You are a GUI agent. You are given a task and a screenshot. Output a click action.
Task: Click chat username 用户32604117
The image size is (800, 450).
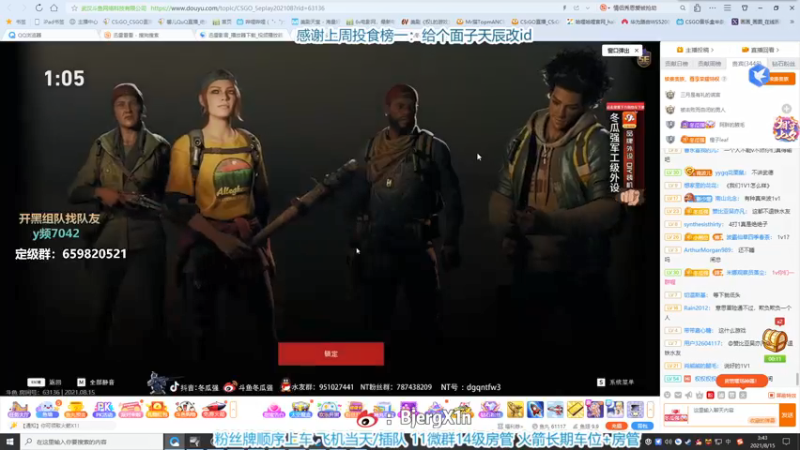point(703,343)
